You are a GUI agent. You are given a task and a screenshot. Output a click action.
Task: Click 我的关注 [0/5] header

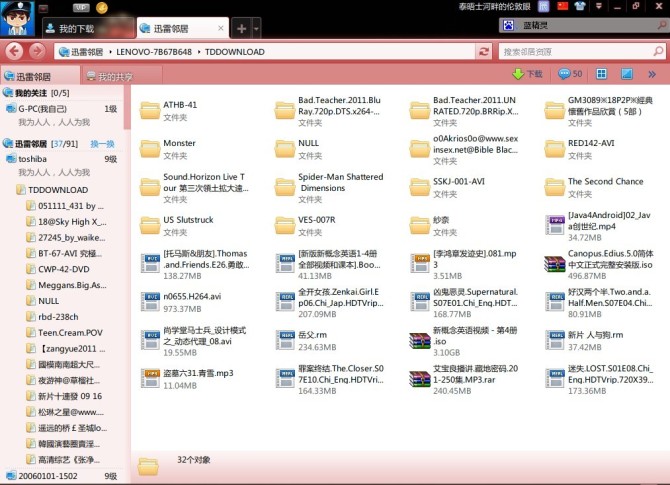coord(36,93)
